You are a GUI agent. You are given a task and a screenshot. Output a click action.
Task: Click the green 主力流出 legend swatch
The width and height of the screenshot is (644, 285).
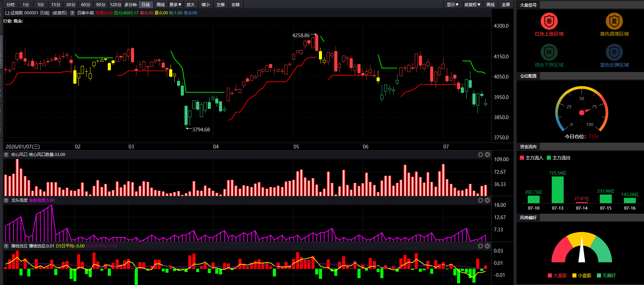(x=549, y=158)
